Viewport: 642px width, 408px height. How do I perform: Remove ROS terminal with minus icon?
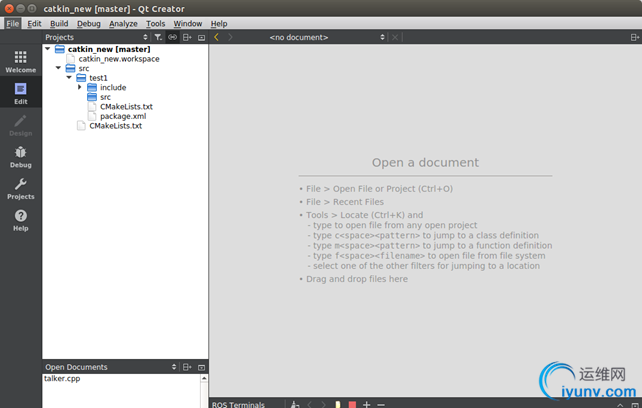(381, 404)
